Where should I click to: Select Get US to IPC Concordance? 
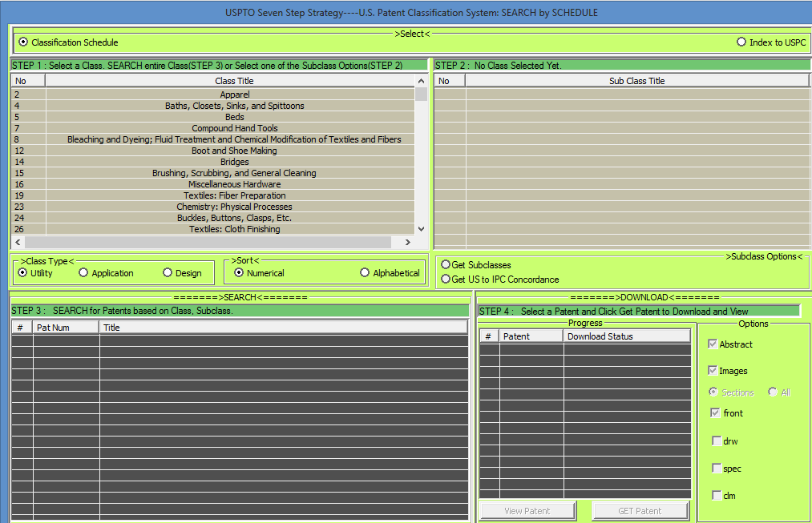click(x=446, y=279)
